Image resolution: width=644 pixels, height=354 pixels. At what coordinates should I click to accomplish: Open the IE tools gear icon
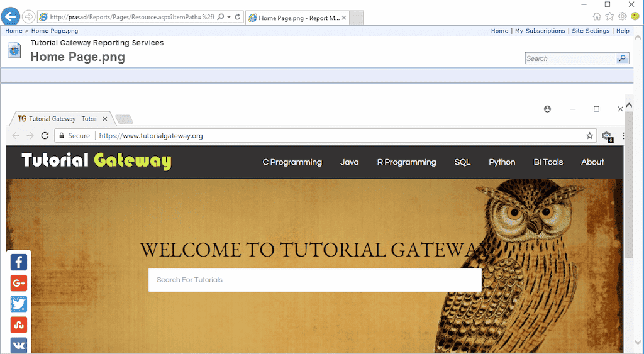tap(623, 16)
